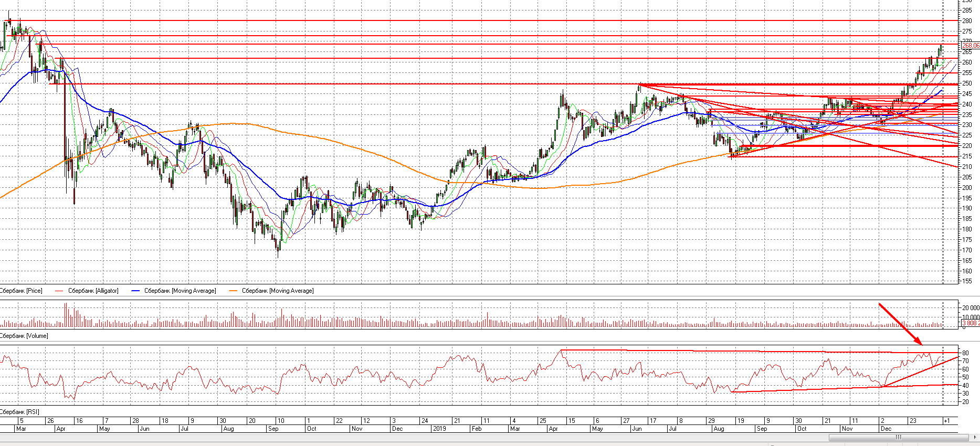Click the horizontal chart scrollbar thumb
Screen dimensions: 980x446
tap(898, 437)
